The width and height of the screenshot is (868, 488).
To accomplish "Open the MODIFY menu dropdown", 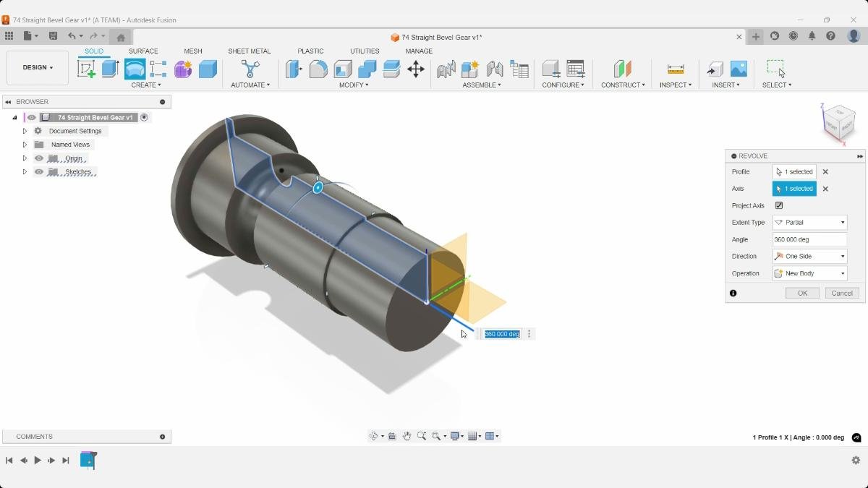I will (354, 85).
